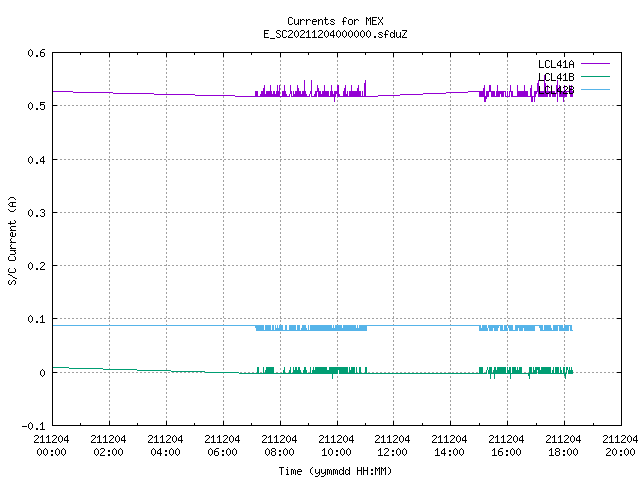Click the blue LCL42B legend line sample
This screenshot has height=480, width=640.
(x=595, y=89)
